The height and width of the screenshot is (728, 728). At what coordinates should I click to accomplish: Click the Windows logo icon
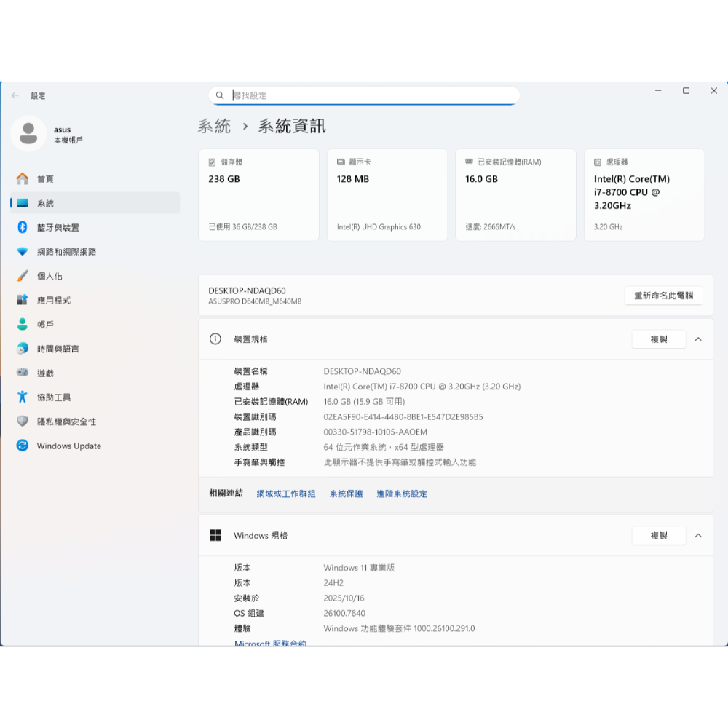(x=215, y=535)
